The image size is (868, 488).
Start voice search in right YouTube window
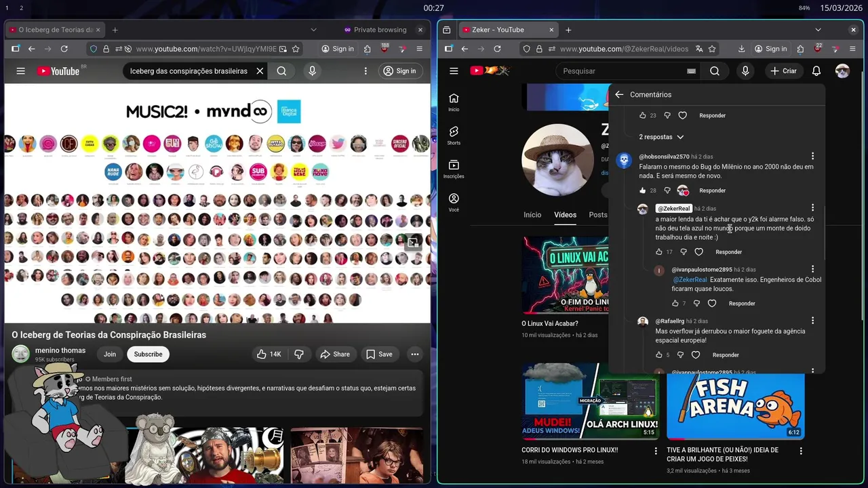(745, 71)
